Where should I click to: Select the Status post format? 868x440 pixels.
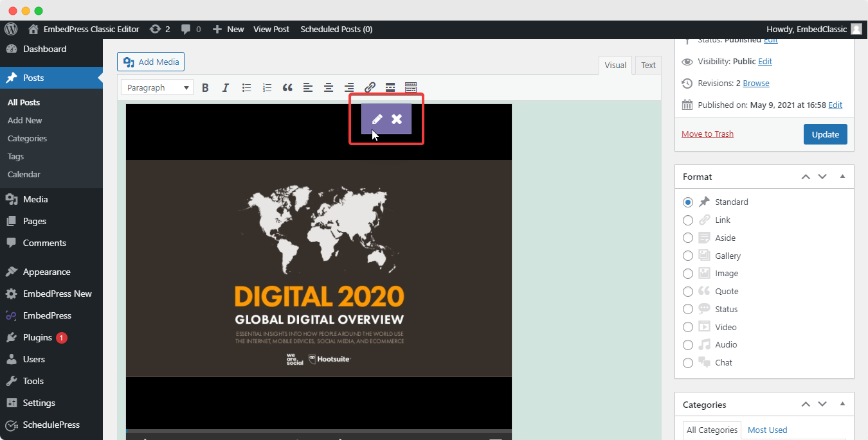[x=688, y=309]
